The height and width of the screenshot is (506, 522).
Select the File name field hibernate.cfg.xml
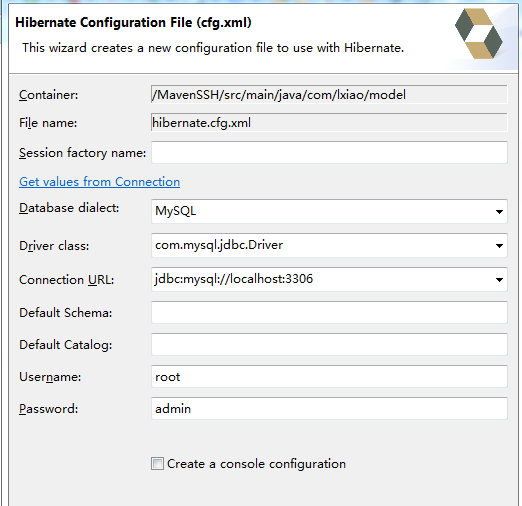coord(329,122)
